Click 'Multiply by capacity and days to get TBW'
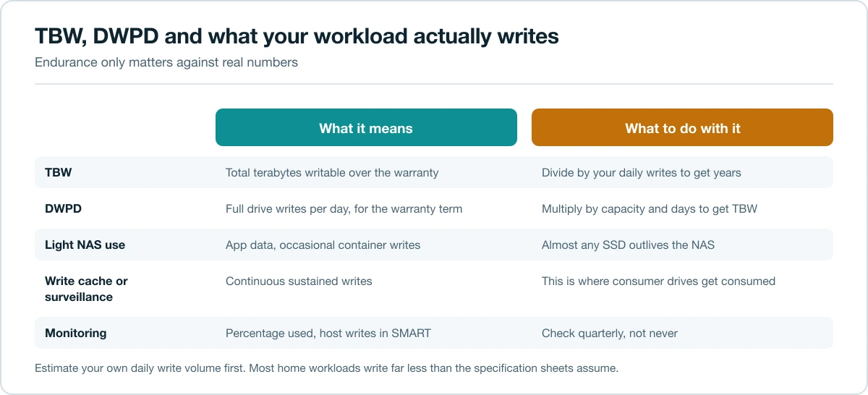Screen dimensions: 868x395 (x=649, y=209)
